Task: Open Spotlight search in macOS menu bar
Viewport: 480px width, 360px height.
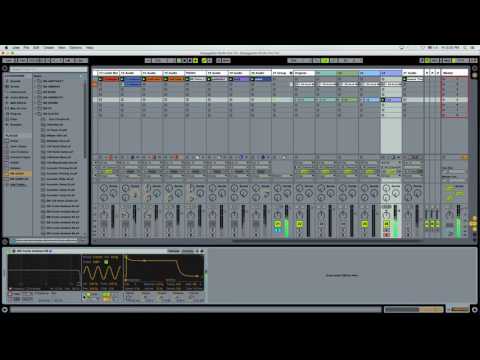Action: [x=466, y=48]
